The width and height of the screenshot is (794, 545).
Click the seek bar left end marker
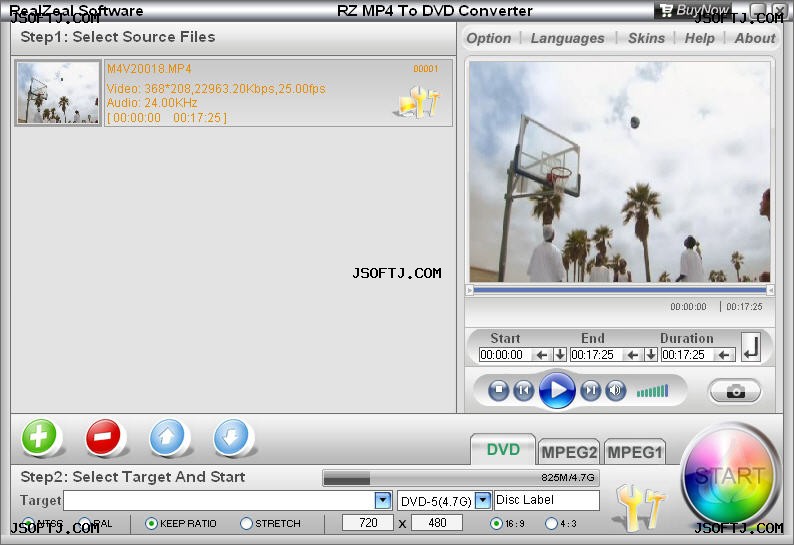[x=469, y=290]
